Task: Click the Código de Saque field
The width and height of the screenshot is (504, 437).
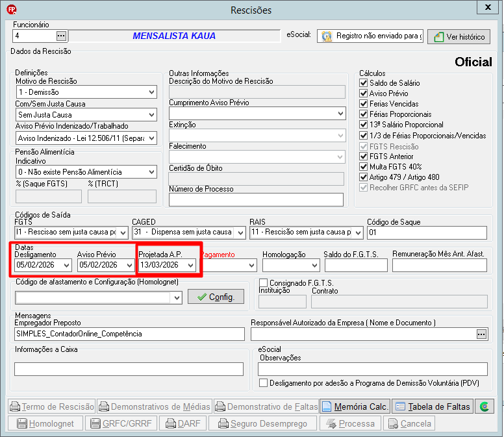Action: pos(427,232)
